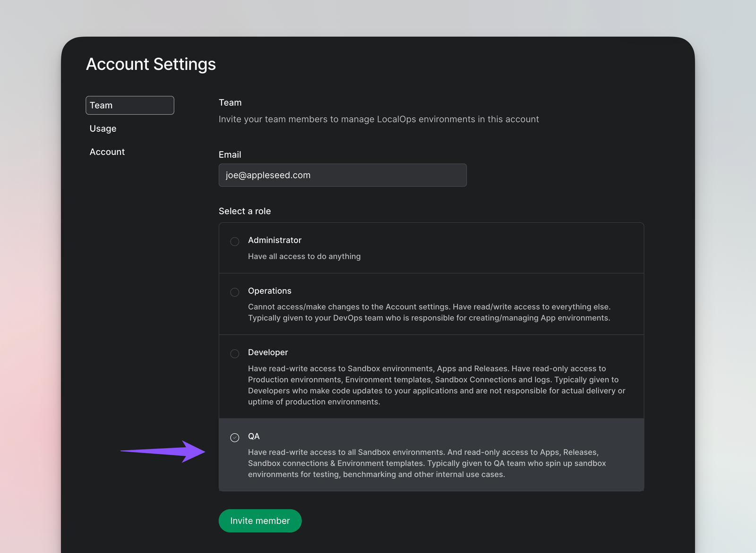Switch to the Usage section
Viewport: 756px width, 553px height.
point(103,128)
